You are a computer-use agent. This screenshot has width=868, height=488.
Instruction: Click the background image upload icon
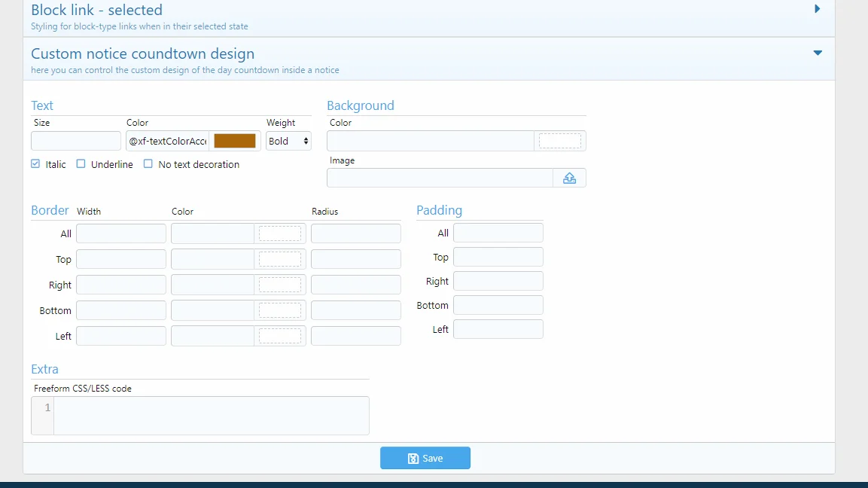(x=569, y=178)
